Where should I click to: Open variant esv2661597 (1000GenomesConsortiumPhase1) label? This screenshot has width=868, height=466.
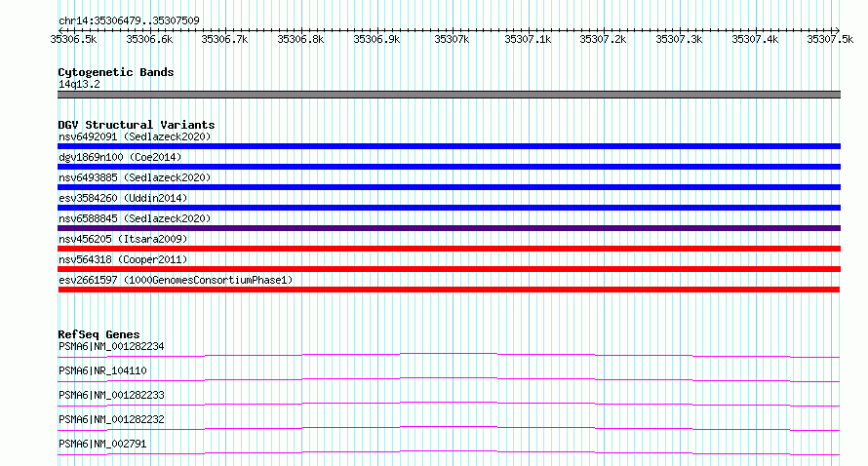[x=176, y=280]
